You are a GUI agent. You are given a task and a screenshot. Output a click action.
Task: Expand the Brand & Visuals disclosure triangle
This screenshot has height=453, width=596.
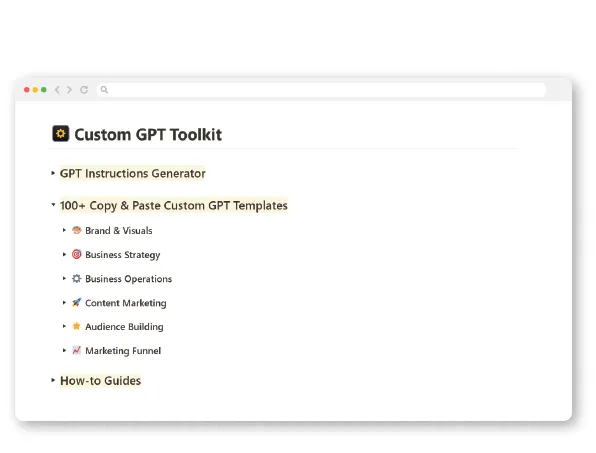64,230
